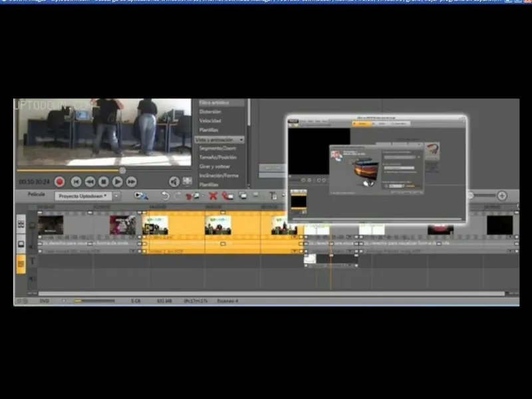532x399 pixels.
Task: Click the DVD disc type status entry
Action: point(45,301)
